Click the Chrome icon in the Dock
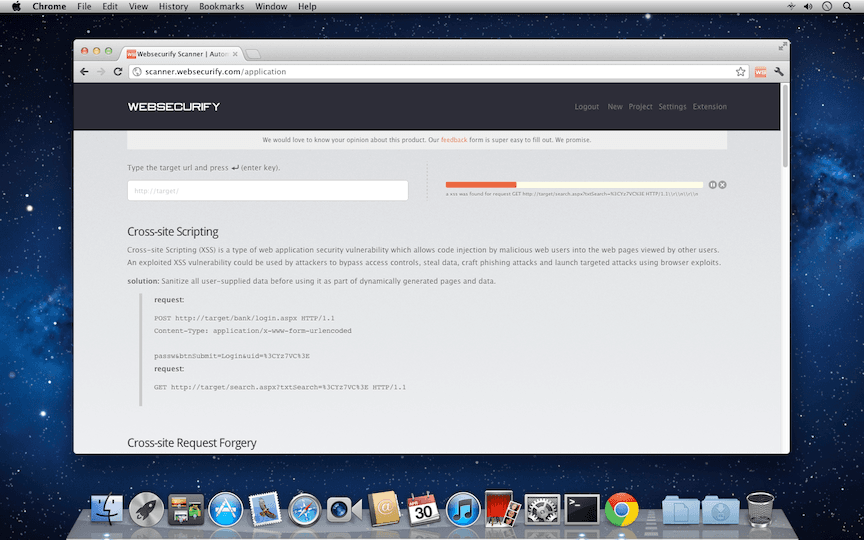This screenshot has height=540, width=864. (622, 509)
